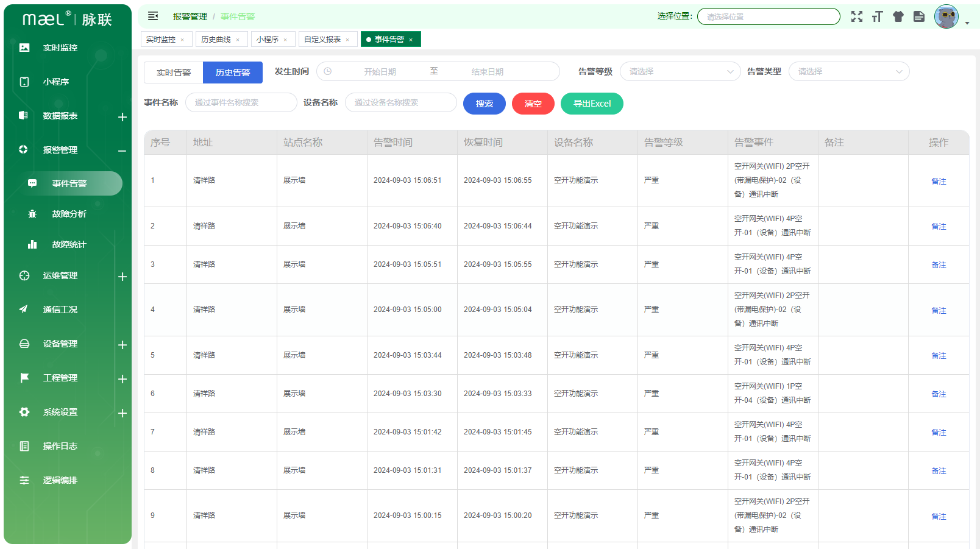Viewport: 980px width, 549px height.
Task: Click the green 导出Excel button
Action: 591,104
